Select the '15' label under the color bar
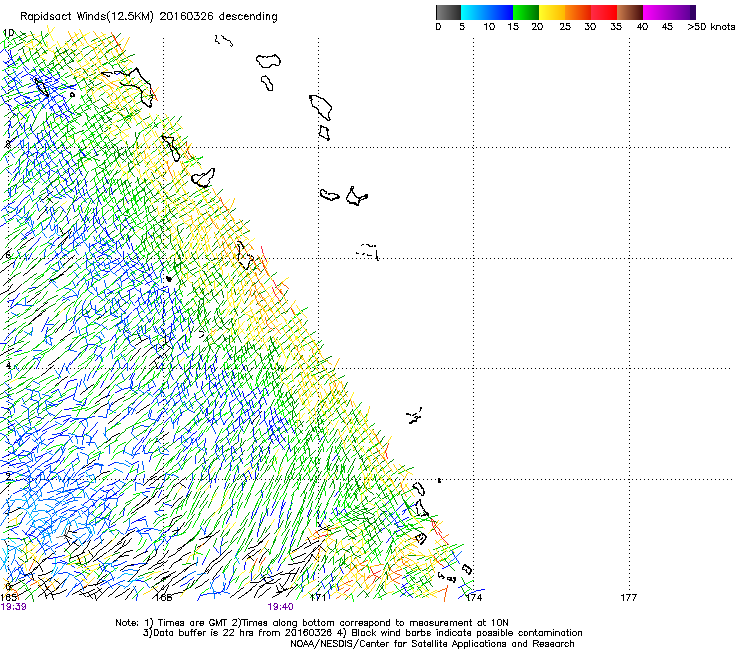This screenshot has width=740, height=650. pyautogui.click(x=513, y=27)
